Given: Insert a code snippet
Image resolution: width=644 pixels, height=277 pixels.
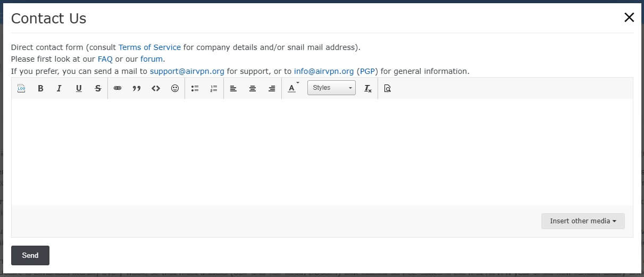Looking at the screenshot, I should [x=156, y=89].
